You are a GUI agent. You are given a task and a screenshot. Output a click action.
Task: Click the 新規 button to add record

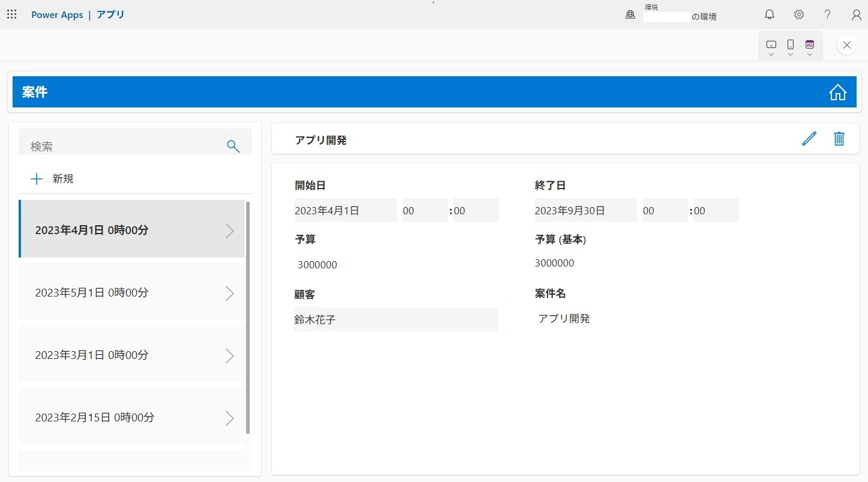click(52, 179)
